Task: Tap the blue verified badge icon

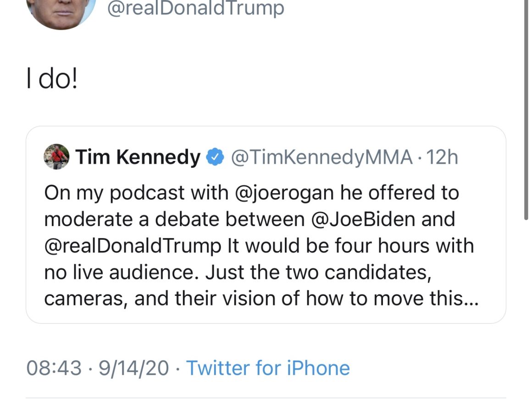Action: pos(215,158)
